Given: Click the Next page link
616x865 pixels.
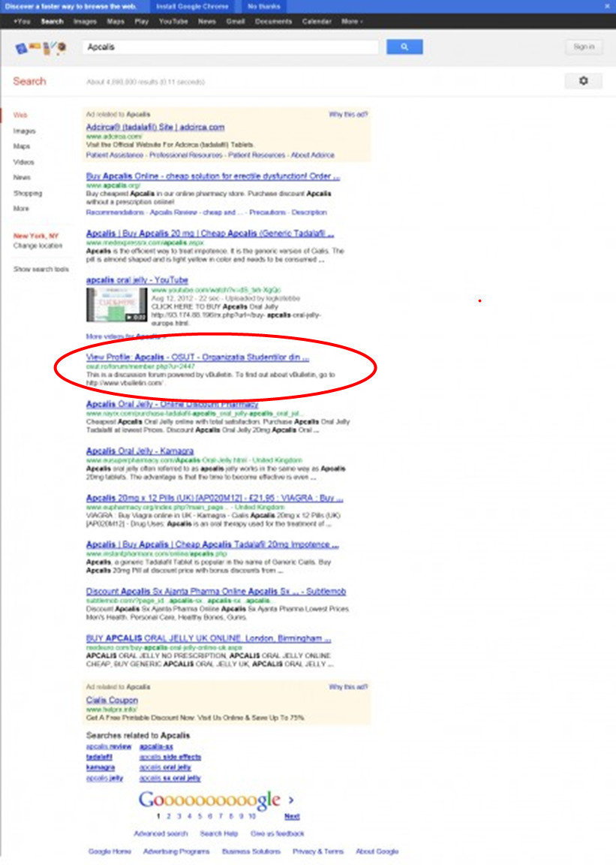Looking at the screenshot, I should (x=292, y=816).
